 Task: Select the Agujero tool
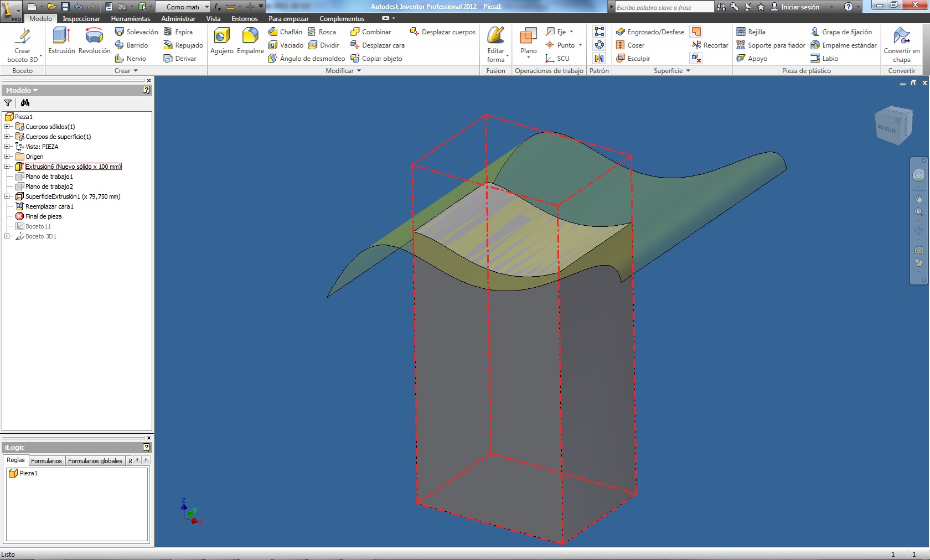[x=222, y=41]
